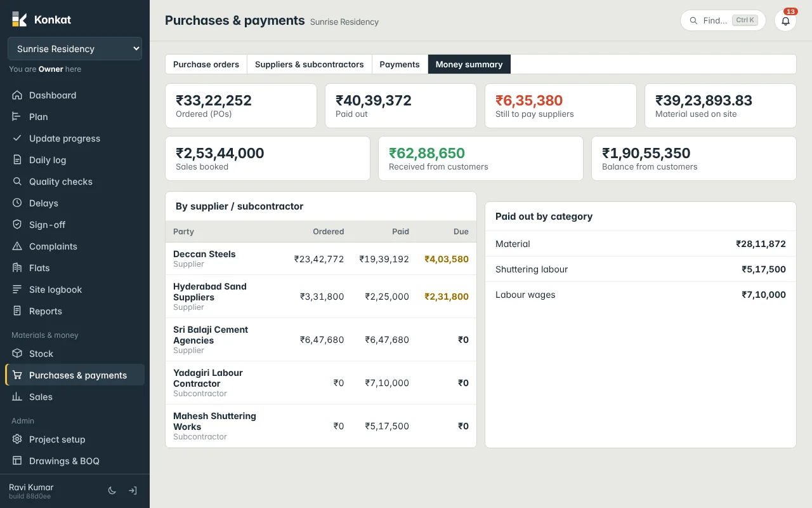Click the ₹1,90,55,350 balance from customers figure
This screenshot has height=508, width=812.
646,153
